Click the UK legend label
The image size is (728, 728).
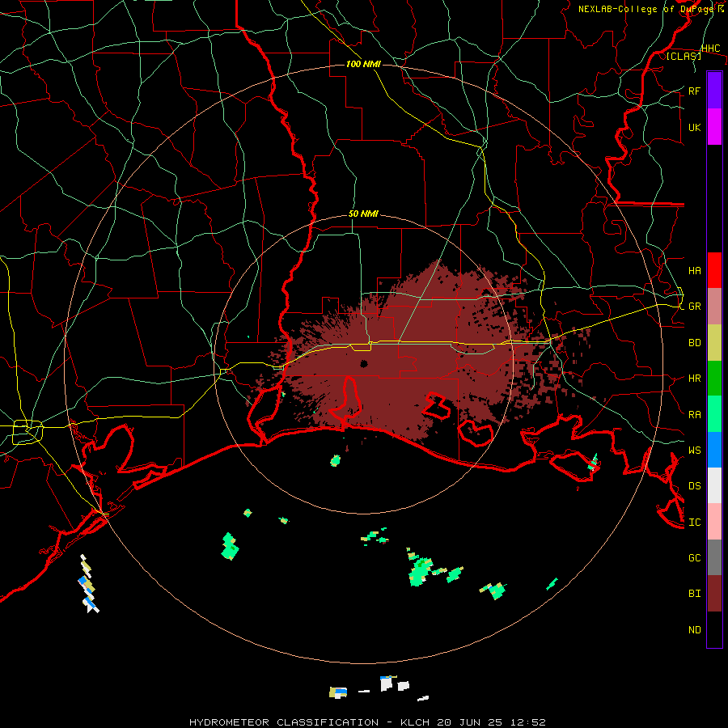point(694,127)
